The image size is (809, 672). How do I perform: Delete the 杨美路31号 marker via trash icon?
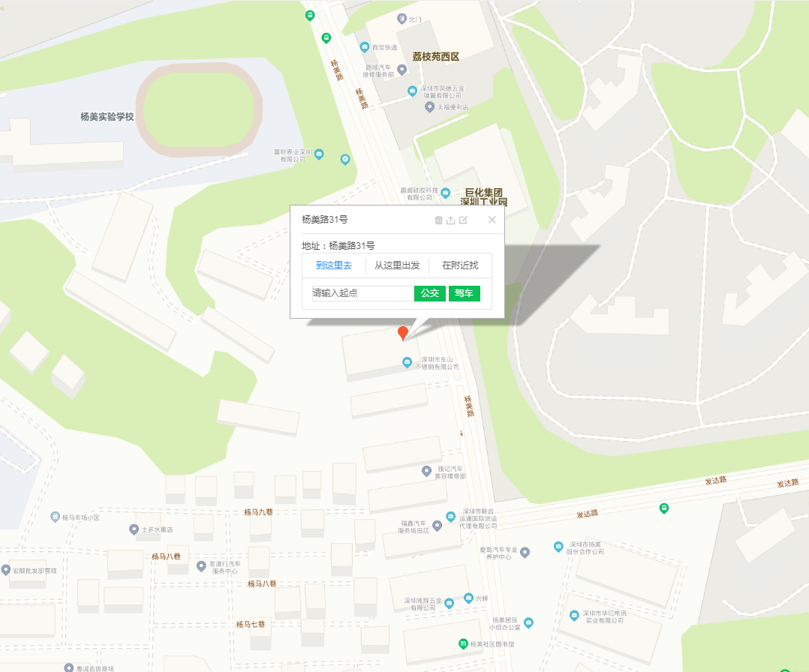point(438,220)
